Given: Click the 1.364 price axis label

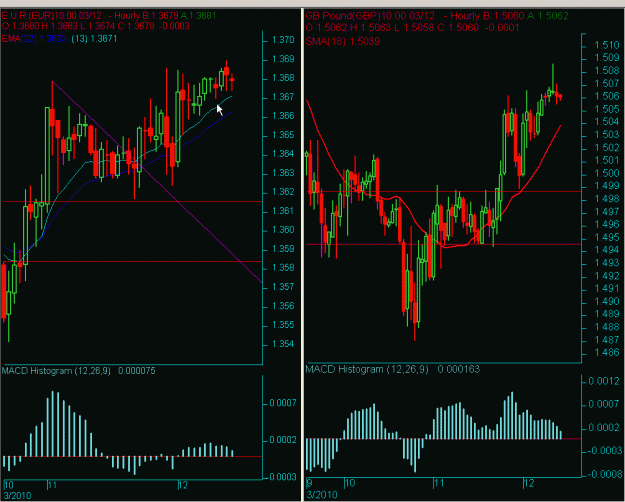Looking at the screenshot, I should click(x=283, y=154).
